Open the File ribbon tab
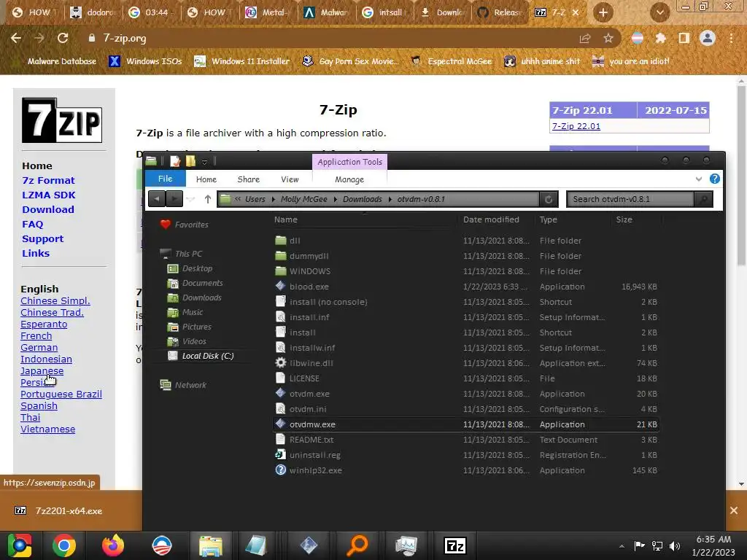Image resolution: width=747 pixels, height=560 pixels. [165, 179]
